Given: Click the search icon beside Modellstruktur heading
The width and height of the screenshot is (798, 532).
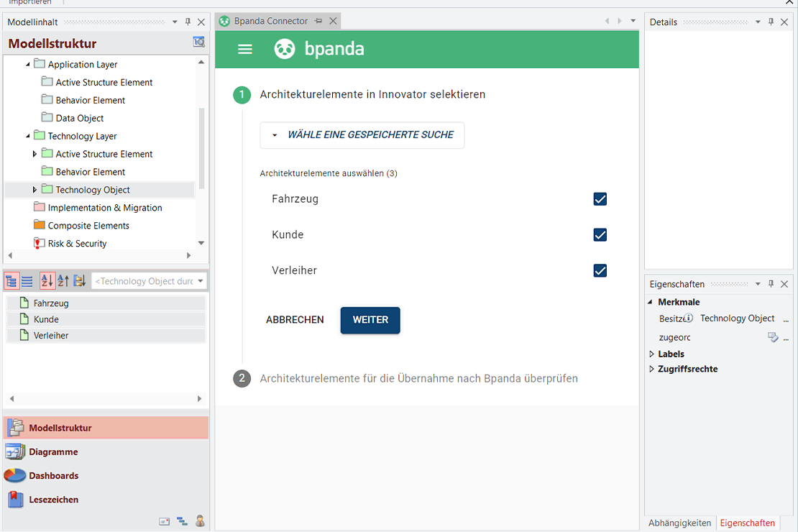Looking at the screenshot, I should point(198,42).
